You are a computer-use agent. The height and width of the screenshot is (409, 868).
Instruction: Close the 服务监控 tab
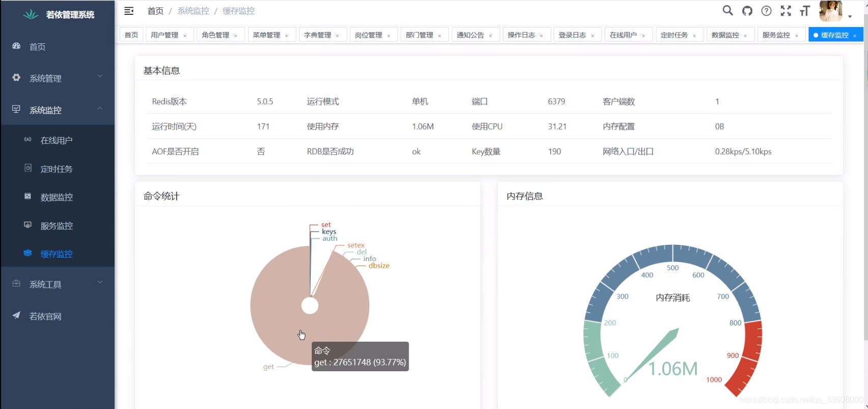click(x=797, y=36)
